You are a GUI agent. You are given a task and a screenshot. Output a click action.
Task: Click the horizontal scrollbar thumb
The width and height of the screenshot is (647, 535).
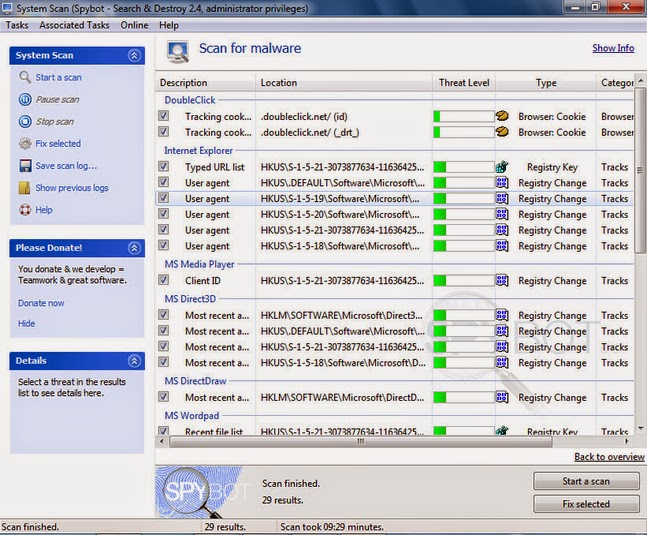360,441
